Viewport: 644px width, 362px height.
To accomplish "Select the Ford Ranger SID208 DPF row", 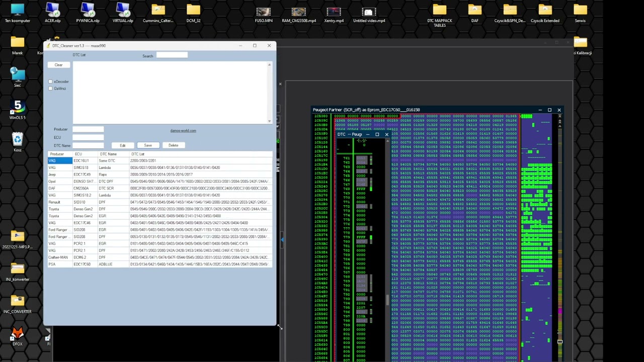I will (160, 237).
